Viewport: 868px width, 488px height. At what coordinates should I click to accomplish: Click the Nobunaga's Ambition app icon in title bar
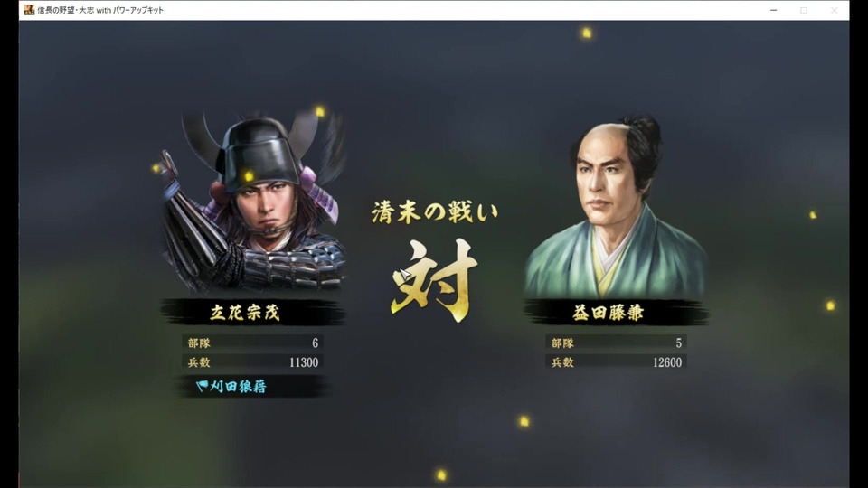pos(29,10)
